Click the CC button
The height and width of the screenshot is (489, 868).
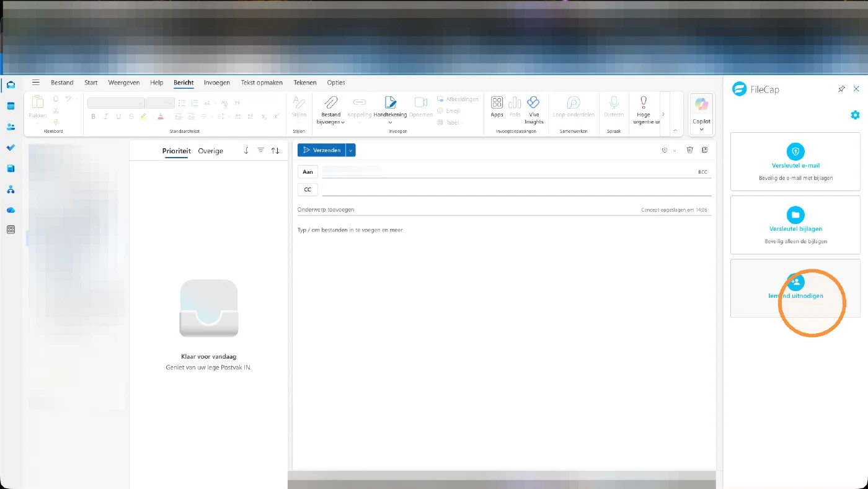coord(308,189)
